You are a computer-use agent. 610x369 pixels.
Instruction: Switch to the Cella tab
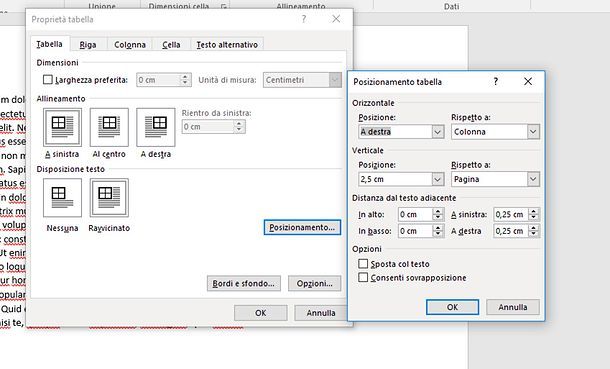(171, 45)
